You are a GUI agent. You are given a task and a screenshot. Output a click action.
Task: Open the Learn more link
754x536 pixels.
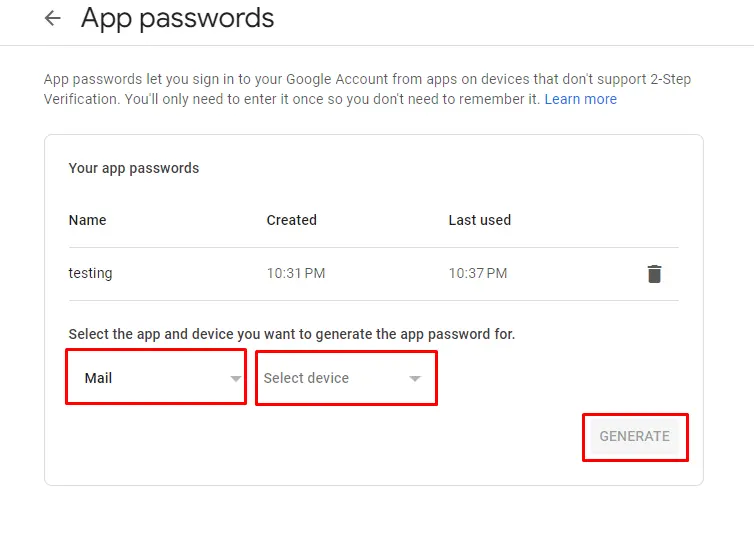tap(580, 99)
